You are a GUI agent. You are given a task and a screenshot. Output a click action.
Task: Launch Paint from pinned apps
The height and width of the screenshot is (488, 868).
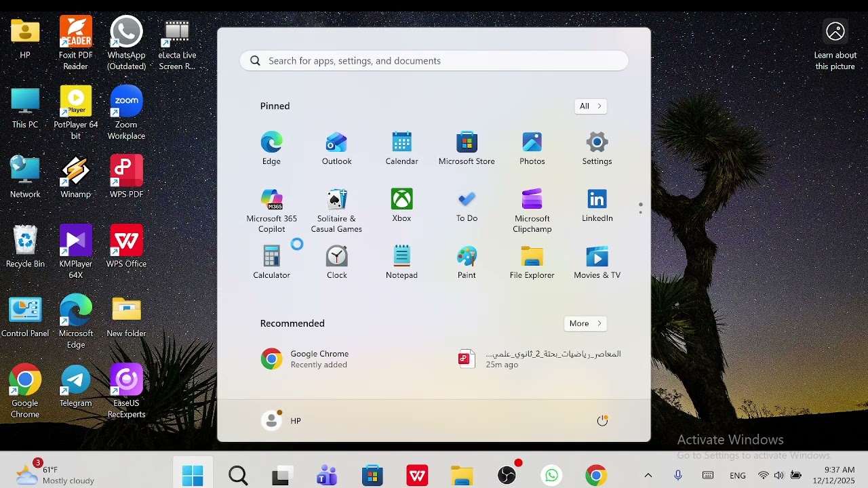pyautogui.click(x=467, y=262)
